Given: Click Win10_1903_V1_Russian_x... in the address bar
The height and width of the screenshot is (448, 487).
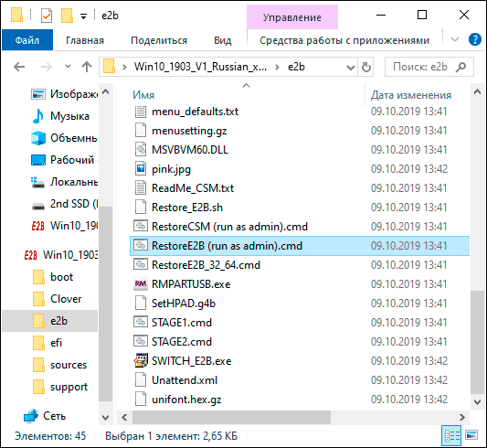Looking at the screenshot, I should [200, 67].
